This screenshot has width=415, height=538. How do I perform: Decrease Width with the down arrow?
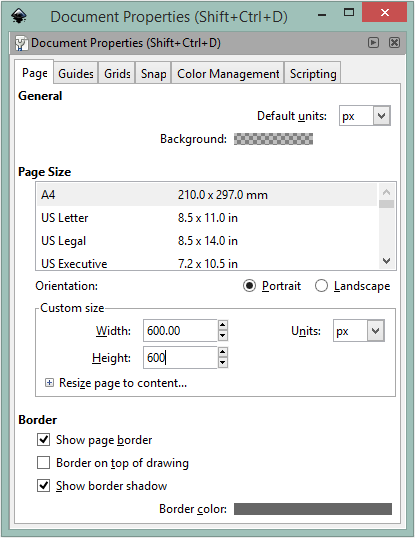223,336
